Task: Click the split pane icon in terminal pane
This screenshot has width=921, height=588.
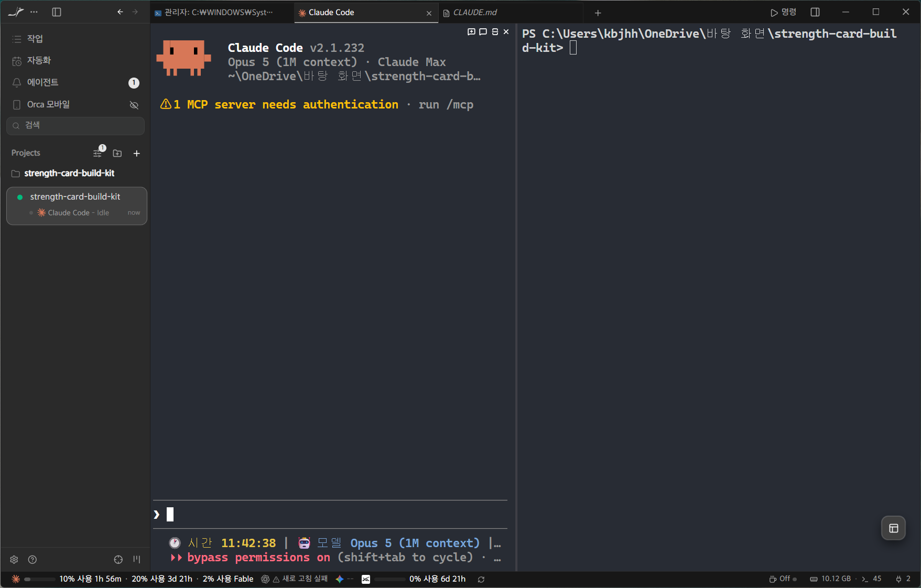Action: tap(495, 32)
